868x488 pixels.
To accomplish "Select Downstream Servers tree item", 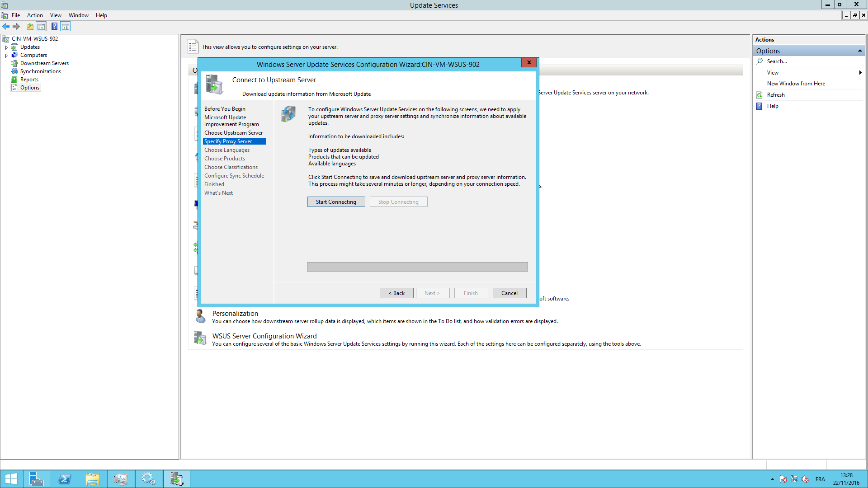I will coord(44,63).
